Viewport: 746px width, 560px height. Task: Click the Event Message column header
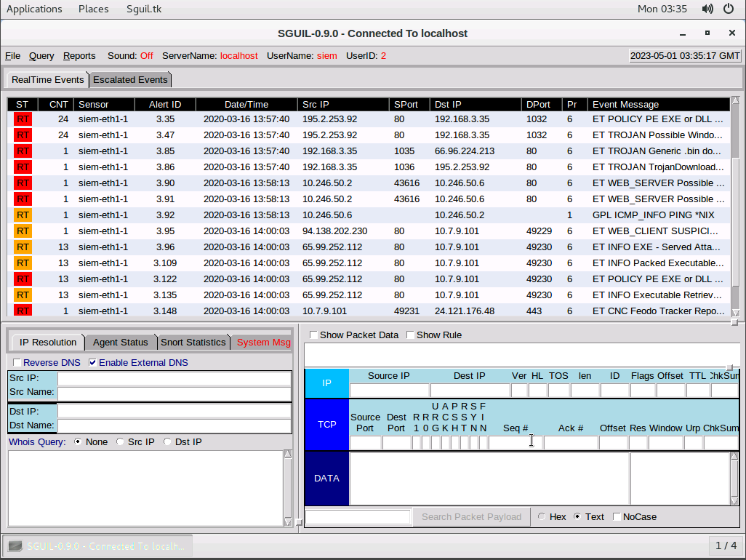(659, 104)
